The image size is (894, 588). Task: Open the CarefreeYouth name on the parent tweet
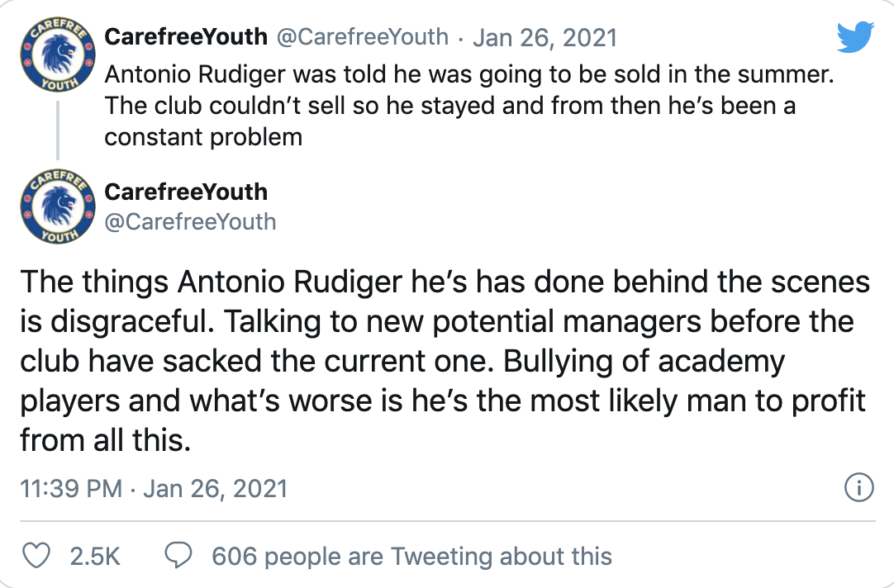(x=185, y=37)
